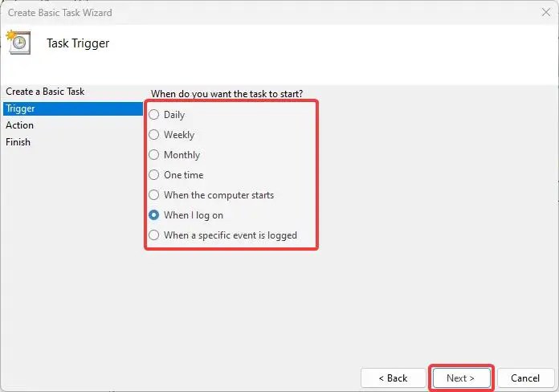The image size is (559, 392).
Task: Jump to the Finish step
Action: pyautogui.click(x=18, y=142)
